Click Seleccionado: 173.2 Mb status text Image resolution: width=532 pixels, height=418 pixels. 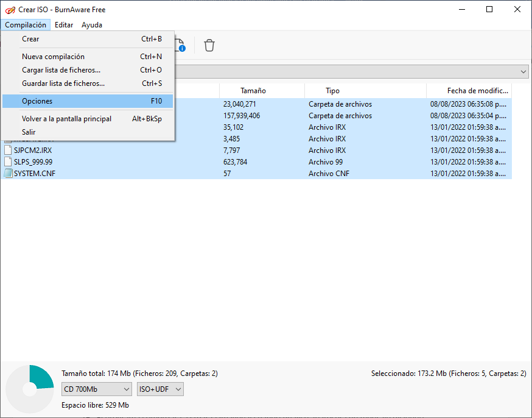click(x=449, y=373)
